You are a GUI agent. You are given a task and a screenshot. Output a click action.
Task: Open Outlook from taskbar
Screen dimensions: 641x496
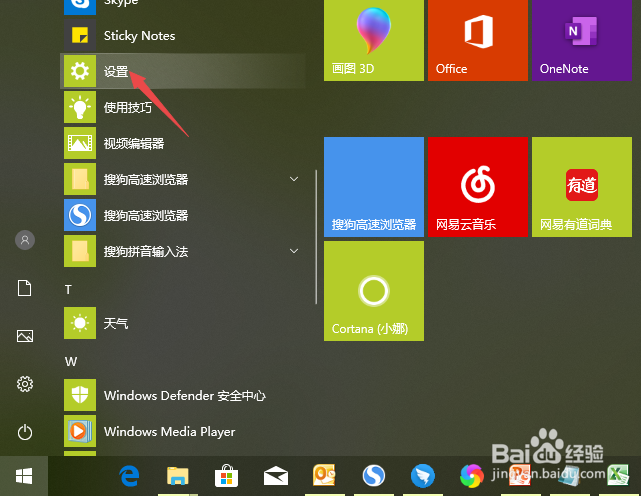click(324, 475)
